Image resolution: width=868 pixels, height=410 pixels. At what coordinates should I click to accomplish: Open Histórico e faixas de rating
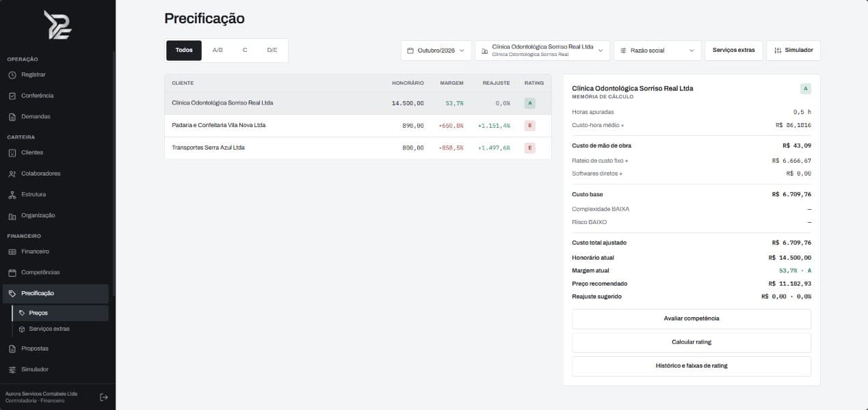point(692,366)
